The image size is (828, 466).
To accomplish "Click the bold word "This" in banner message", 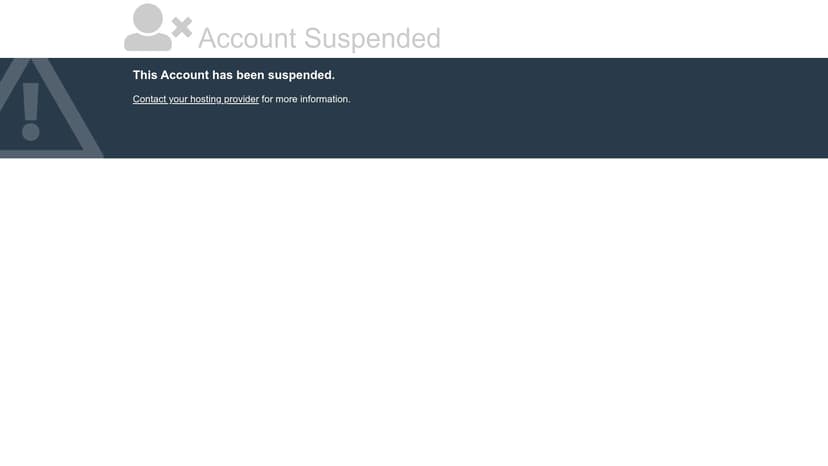I will (x=145, y=75).
